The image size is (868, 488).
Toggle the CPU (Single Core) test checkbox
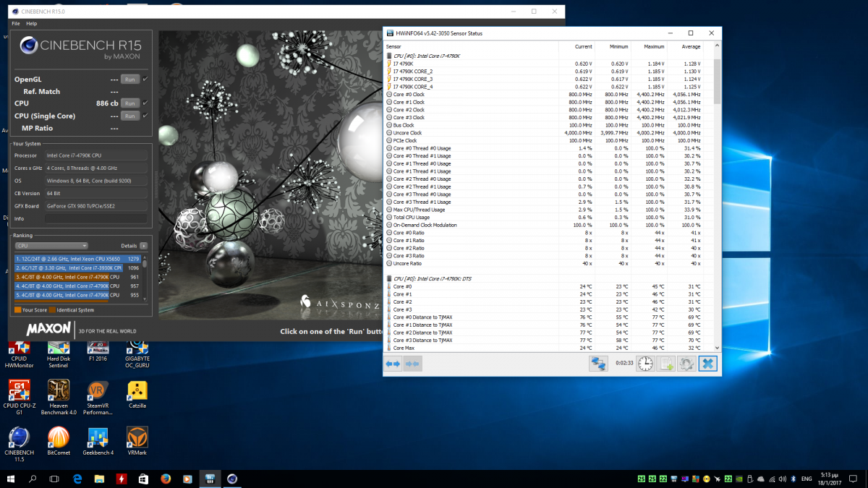point(145,116)
